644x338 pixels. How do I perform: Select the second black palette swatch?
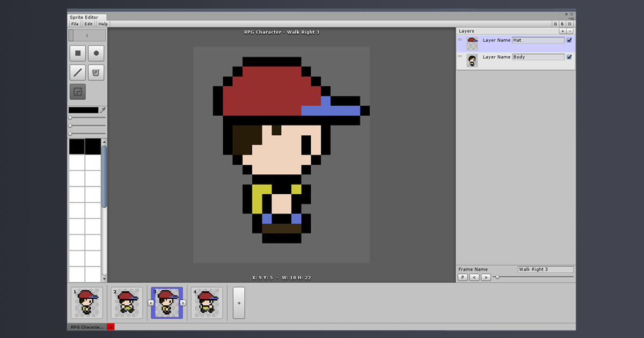[93, 146]
